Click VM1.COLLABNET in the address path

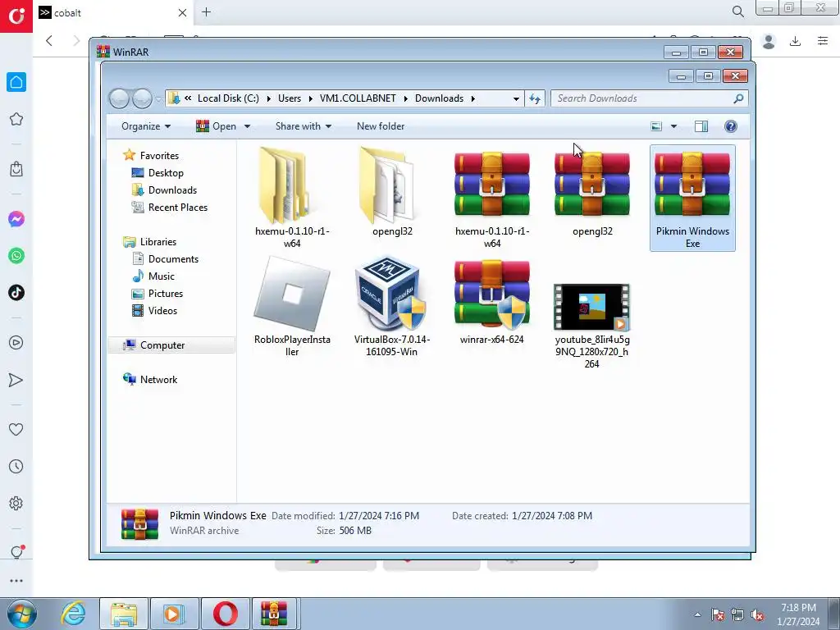358,98
